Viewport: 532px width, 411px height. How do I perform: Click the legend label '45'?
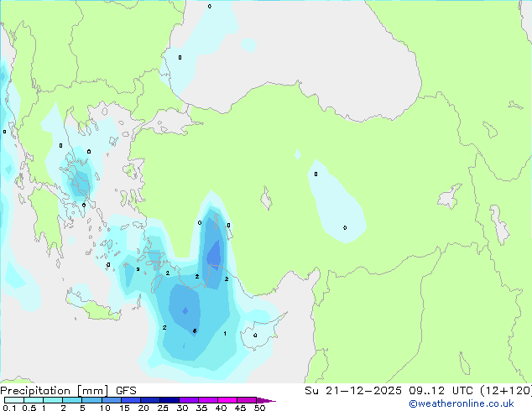pyautogui.click(x=240, y=408)
